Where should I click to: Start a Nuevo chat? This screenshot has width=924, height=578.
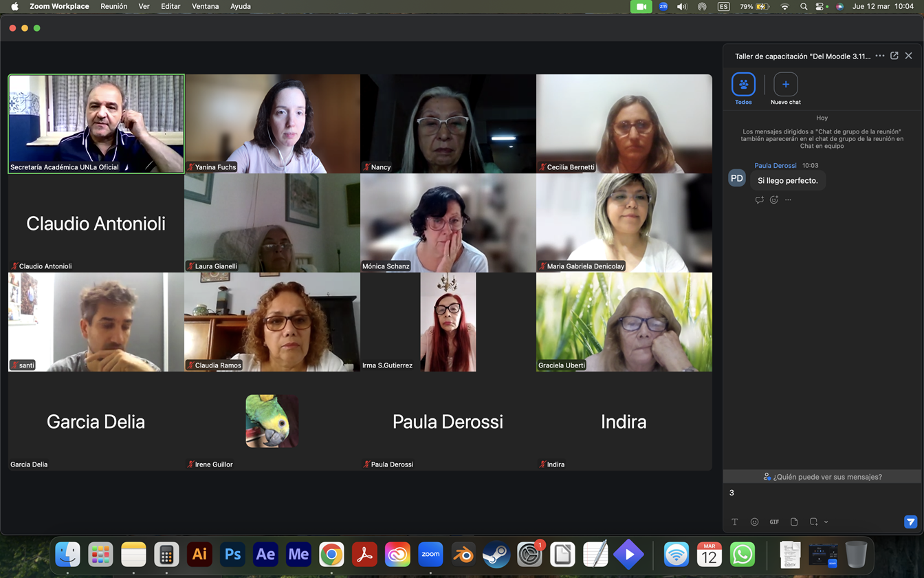click(786, 85)
